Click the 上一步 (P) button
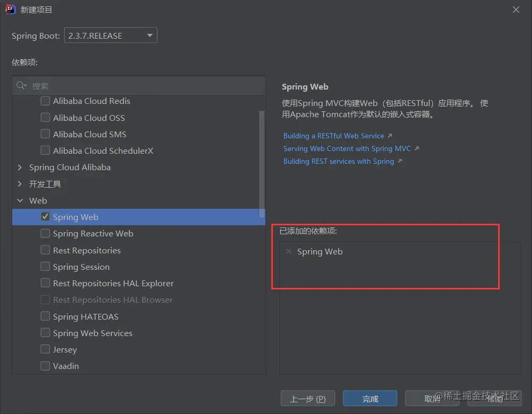Viewport: 532px width, 414px height. pyautogui.click(x=308, y=399)
